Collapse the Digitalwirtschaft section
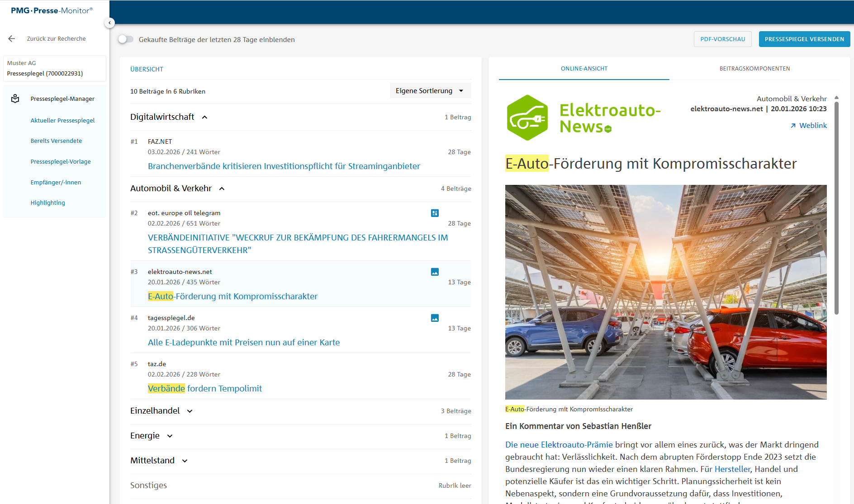Screen dimensions: 854x504 click(204, 117)
